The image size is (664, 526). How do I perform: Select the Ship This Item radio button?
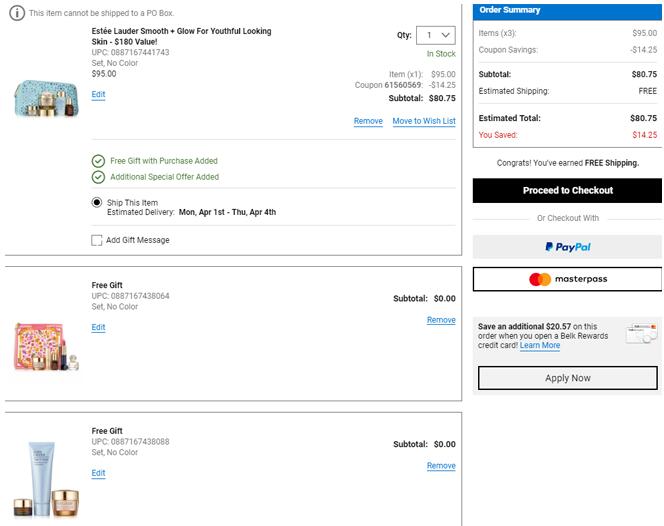pos(97,202)
